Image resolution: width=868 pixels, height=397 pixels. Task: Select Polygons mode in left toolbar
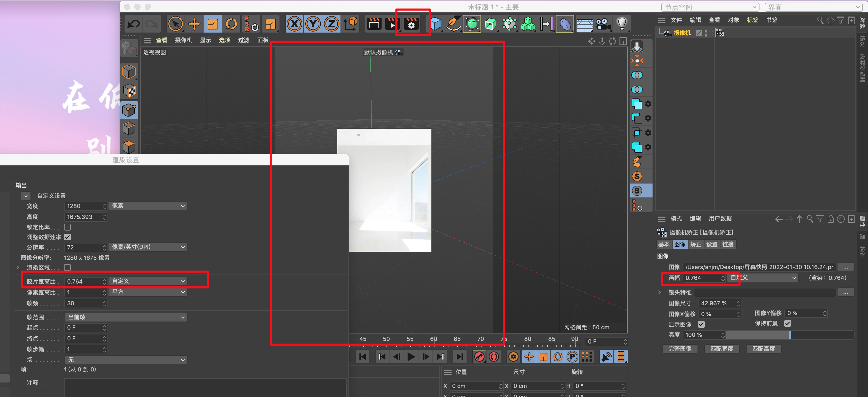pos(129,147)
